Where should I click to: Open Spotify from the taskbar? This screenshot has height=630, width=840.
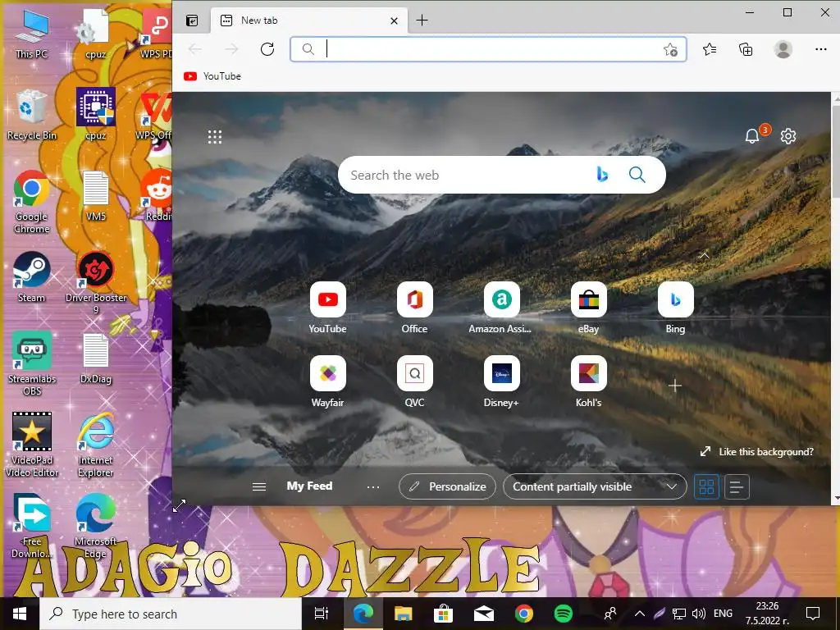[x=564, y=614]
